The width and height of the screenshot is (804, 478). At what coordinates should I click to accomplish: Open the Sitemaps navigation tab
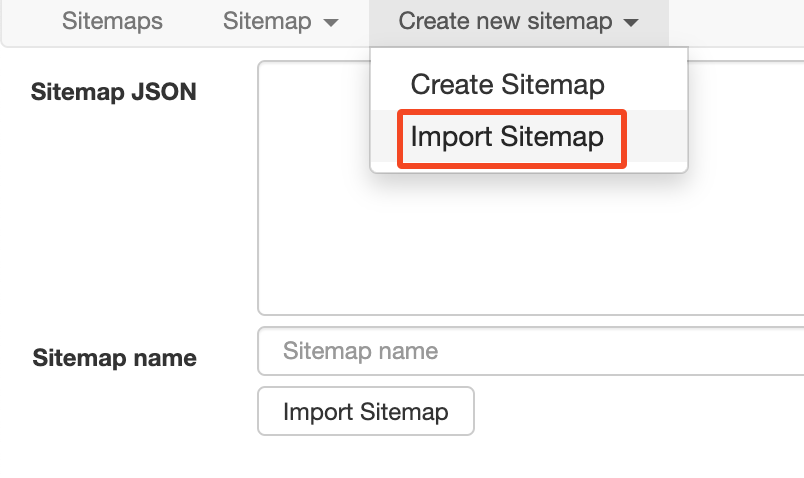(112, 21)
